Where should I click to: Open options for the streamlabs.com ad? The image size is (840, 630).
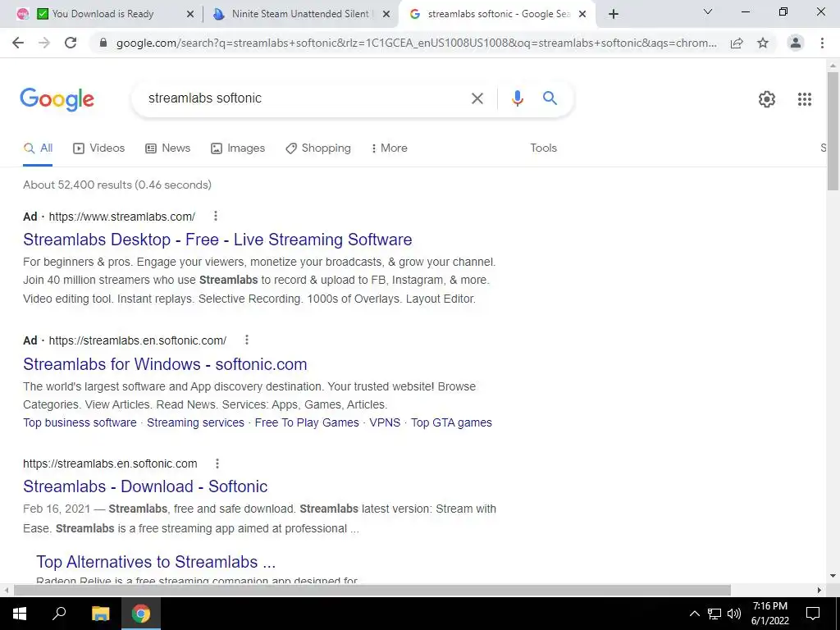216,216
